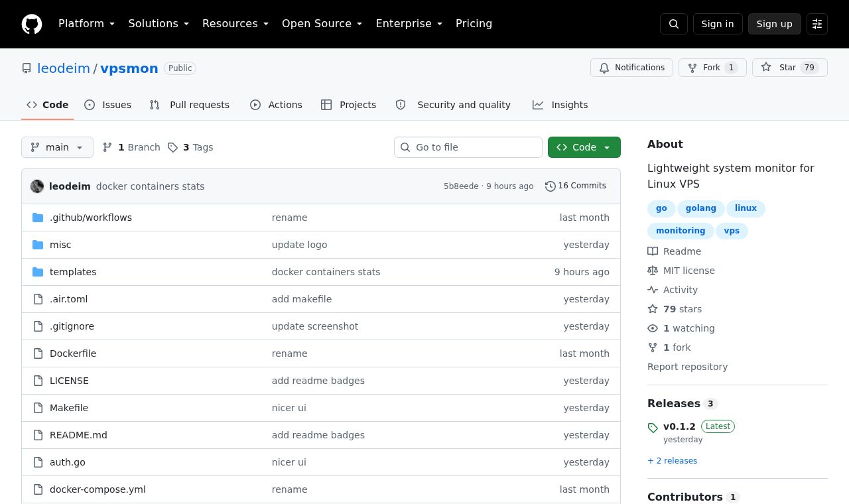Click the Go to file search field
Viewport: 849px width, 504px height.
468,147
